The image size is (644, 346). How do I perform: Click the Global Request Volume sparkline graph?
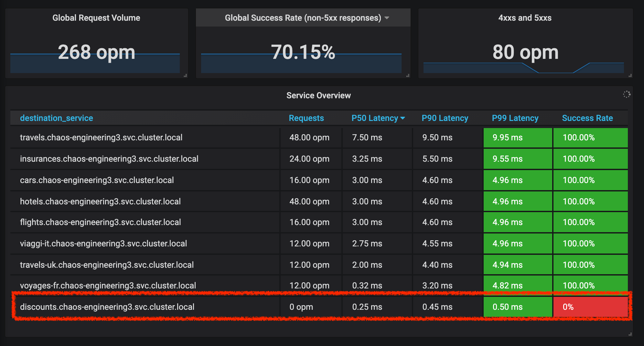95,63
